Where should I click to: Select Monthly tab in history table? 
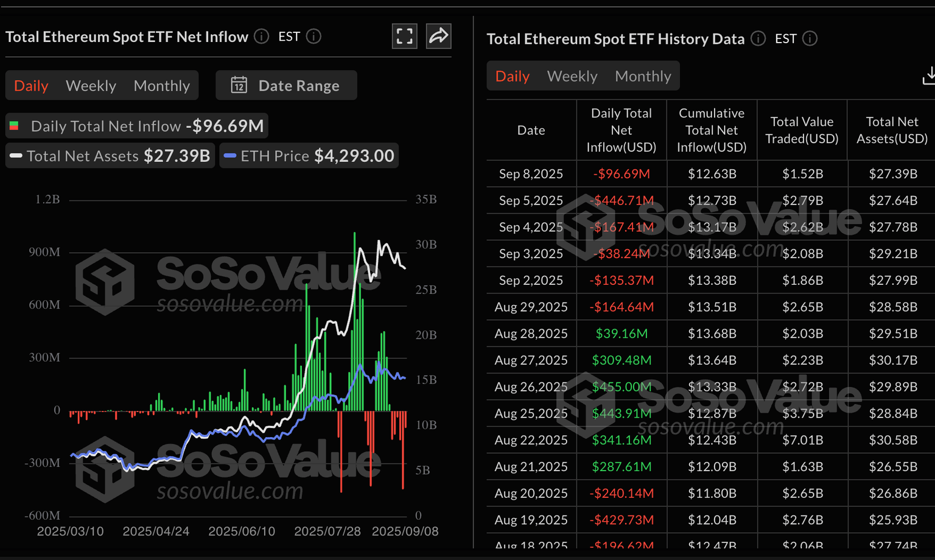643,76
